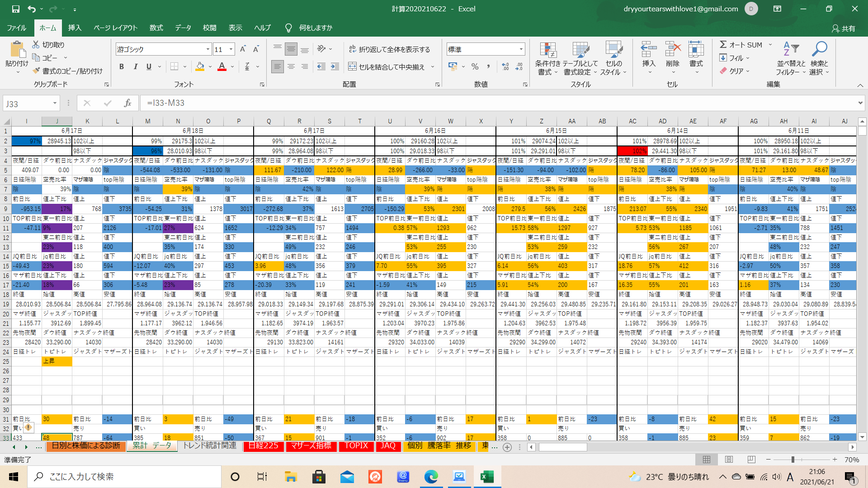Screen dimensions: 868x488
Task: Click the AutoSum sigma icon
Action: coord(723,44)
